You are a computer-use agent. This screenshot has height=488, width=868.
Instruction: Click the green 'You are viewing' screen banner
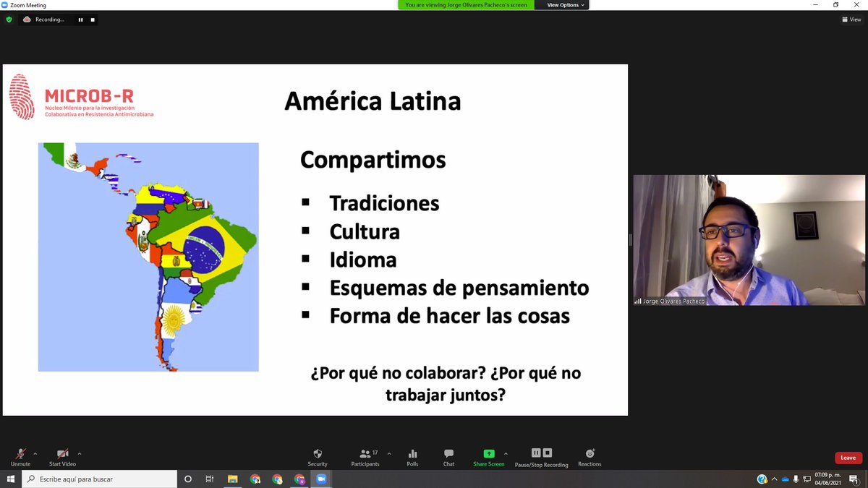(x=467, y=4)
